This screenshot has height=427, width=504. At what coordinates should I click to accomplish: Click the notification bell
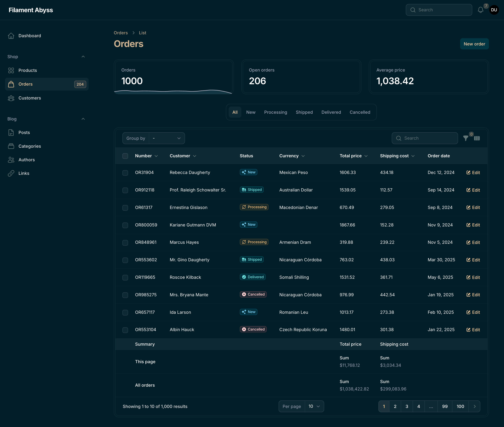click(481, 10)
